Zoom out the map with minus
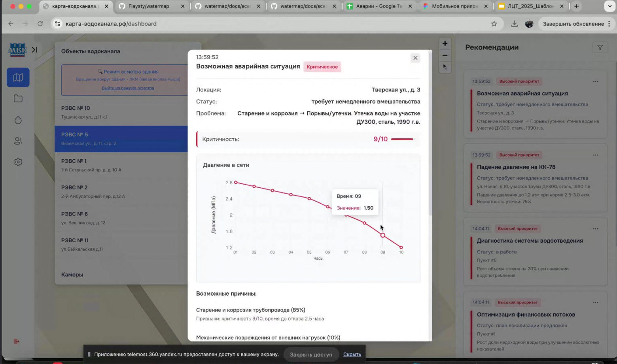The height and width of the screenshot is (364, 617). (445, 56)
